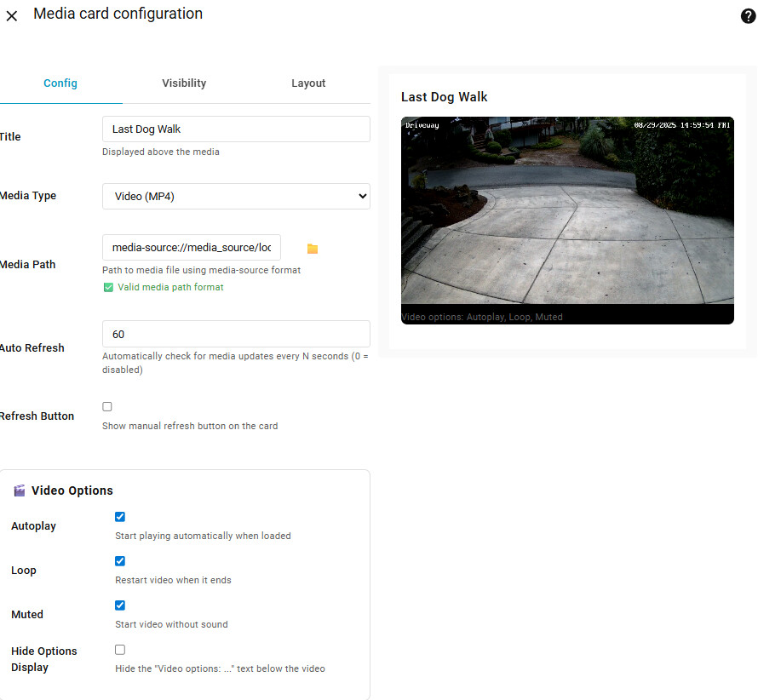Focus the Media Path input field
Viewport: 758px width, 700px height.
192,248
